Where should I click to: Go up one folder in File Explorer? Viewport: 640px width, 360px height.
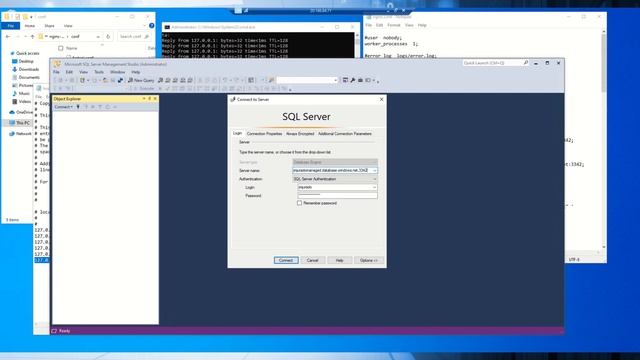pyautogui.click(x=32, y=36)
